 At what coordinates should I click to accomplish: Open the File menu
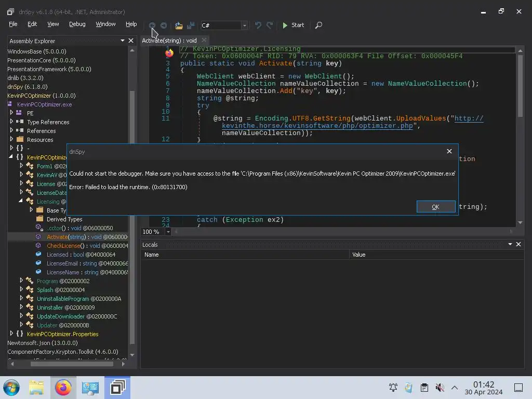(x=13, y=24)
